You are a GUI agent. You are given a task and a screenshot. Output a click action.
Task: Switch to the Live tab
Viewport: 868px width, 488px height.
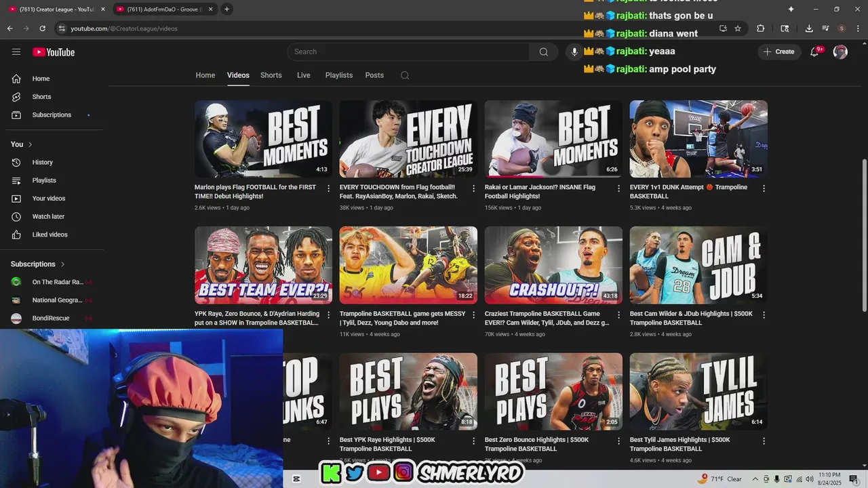304,75
